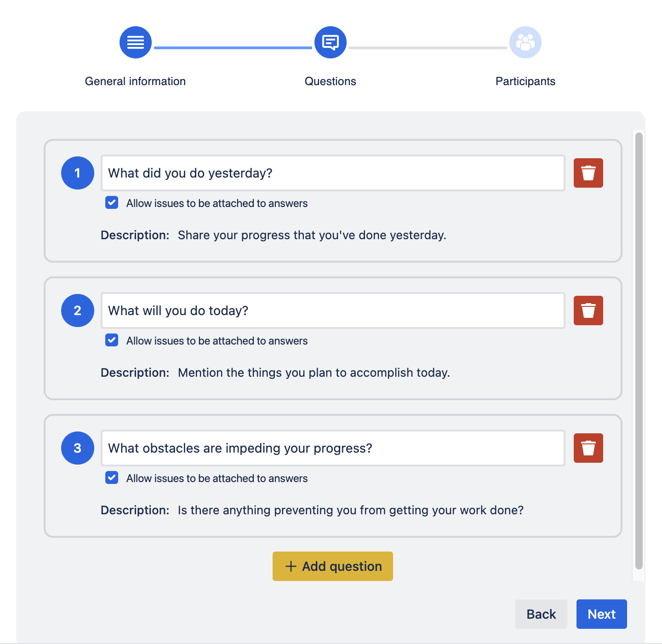Delete the 'What will you do today?' question
This screenshot has height=644, width=662.
(588, 310)
